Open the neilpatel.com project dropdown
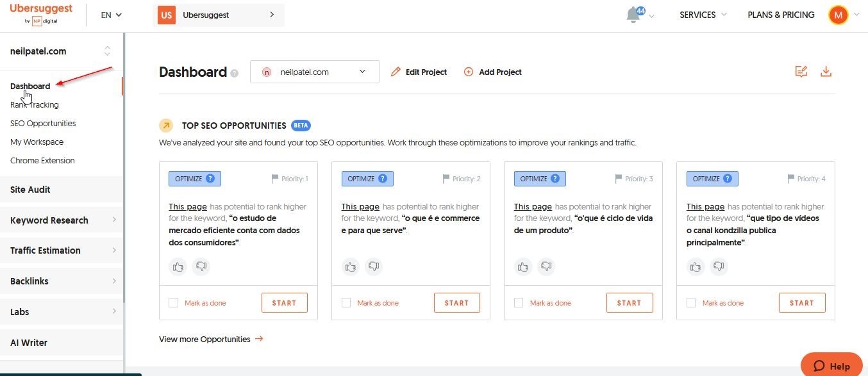The image size is (868, 376). [314, 72]
